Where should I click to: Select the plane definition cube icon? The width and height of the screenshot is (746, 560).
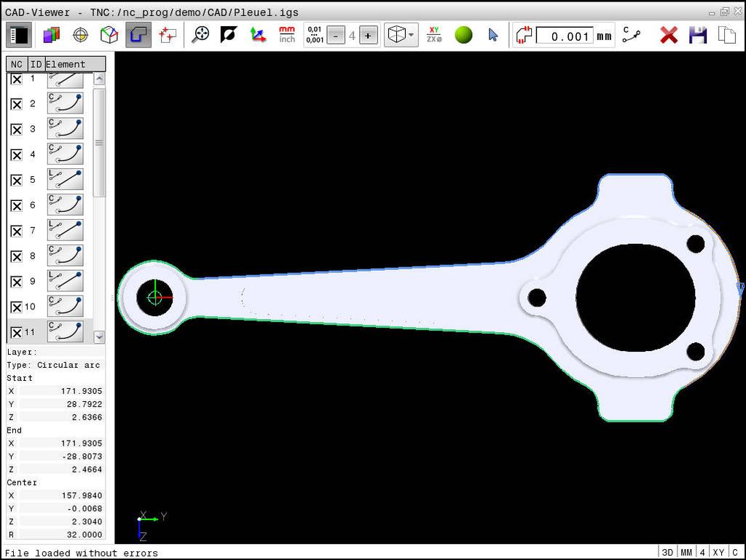click(109, 35)
